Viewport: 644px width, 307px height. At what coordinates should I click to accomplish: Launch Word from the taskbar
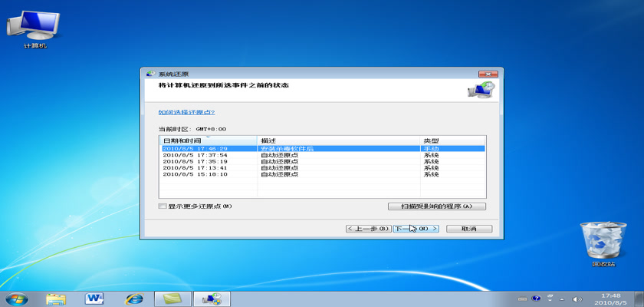95,298
